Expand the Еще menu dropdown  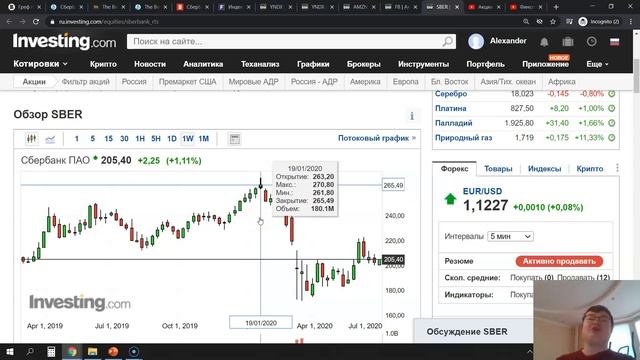point(598,64)
